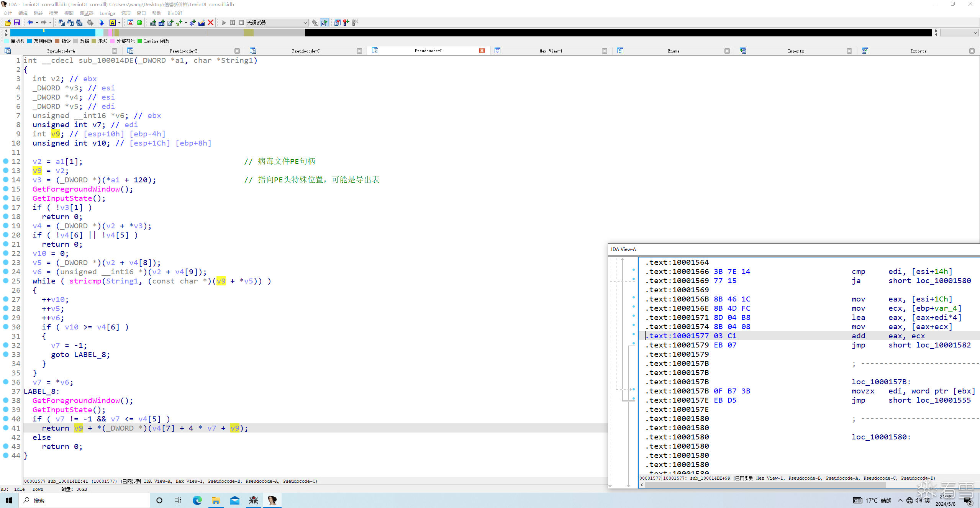Open the dropdown right of the navigation band
The height and width of the screenshot is (508, 980).
click(x=959, y=33)
